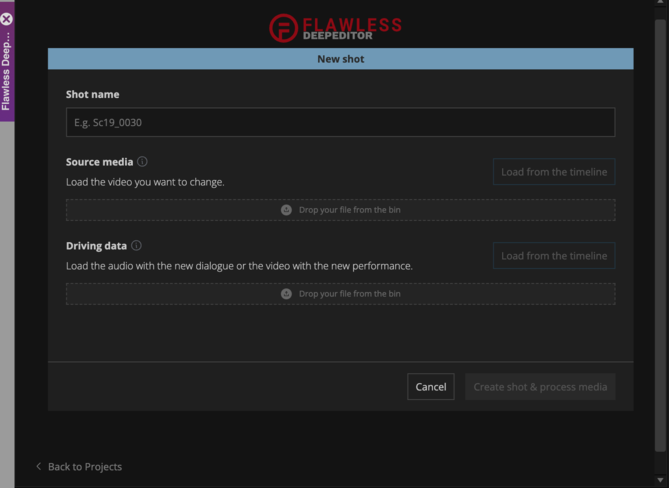Screen dimensions: 669x488
Task: Open the Source media info icon
Action: pos(143,162)
